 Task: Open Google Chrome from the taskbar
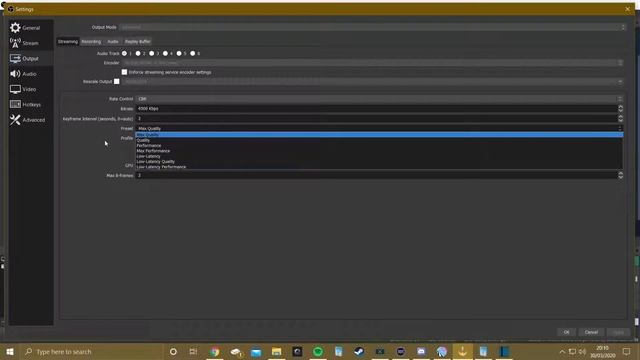point(215,351)
